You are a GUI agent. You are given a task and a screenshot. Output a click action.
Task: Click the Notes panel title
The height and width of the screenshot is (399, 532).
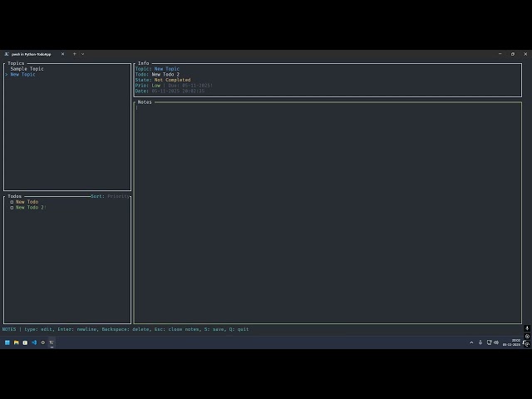pos(145,102)
